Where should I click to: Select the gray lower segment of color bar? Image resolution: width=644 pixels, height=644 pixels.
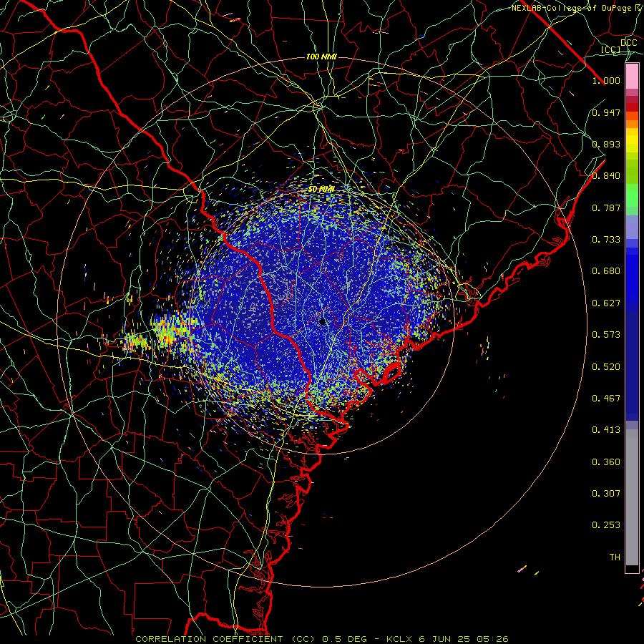pos(632,497)
